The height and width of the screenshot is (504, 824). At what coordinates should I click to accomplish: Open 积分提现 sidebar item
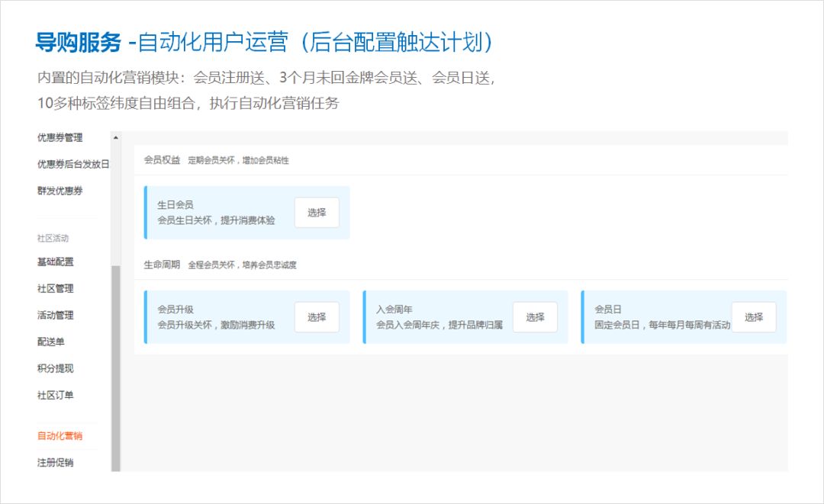pos(55,368)
